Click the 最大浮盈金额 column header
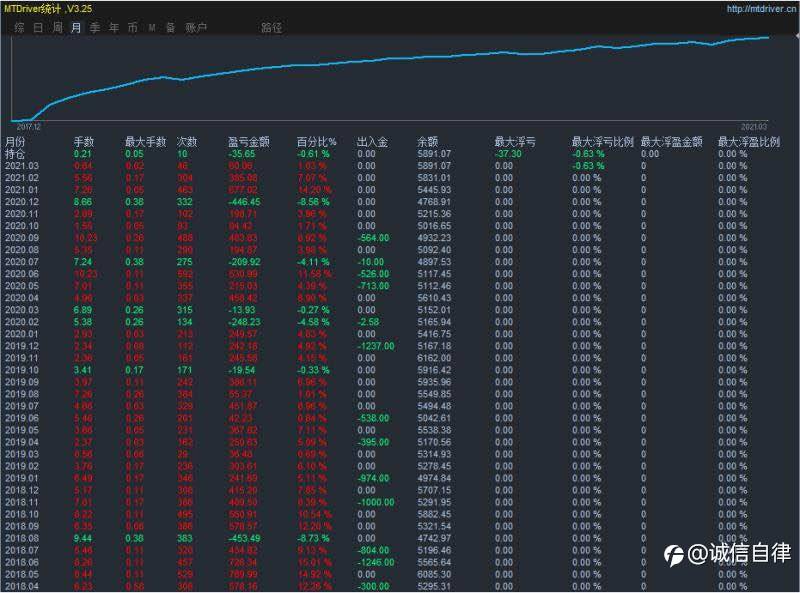Screen dimensions: 800x593 coord(671,142)
